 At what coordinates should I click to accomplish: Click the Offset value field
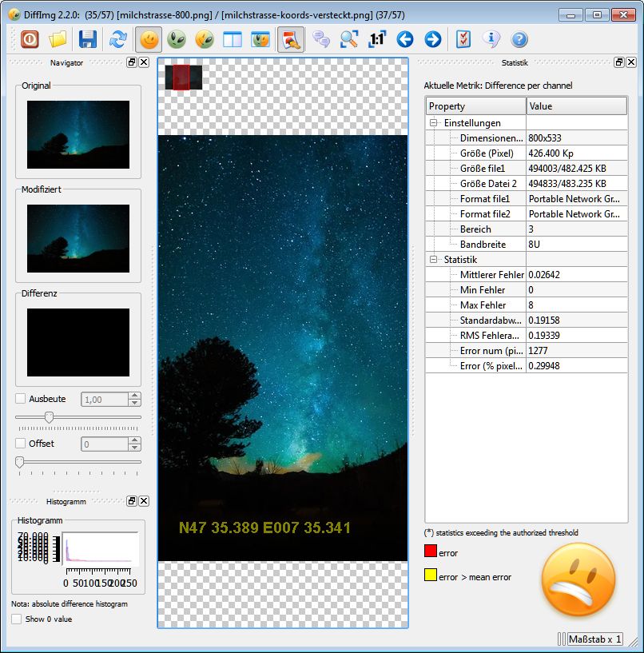coord(105,444)
